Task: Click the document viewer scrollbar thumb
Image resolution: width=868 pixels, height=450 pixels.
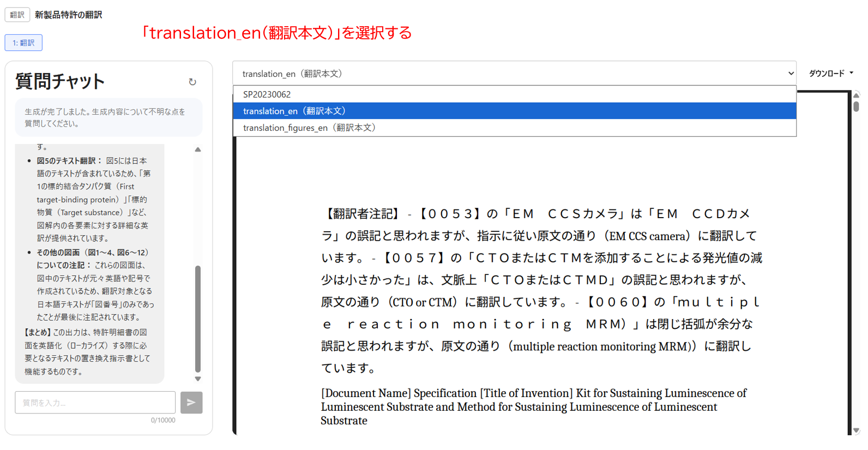Action: pyautogui.click(x=857, y=106)
